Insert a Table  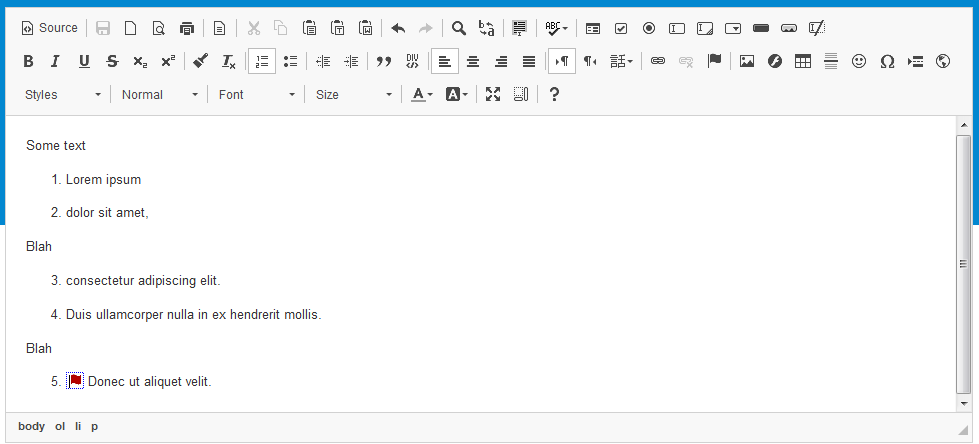point(803,61)
